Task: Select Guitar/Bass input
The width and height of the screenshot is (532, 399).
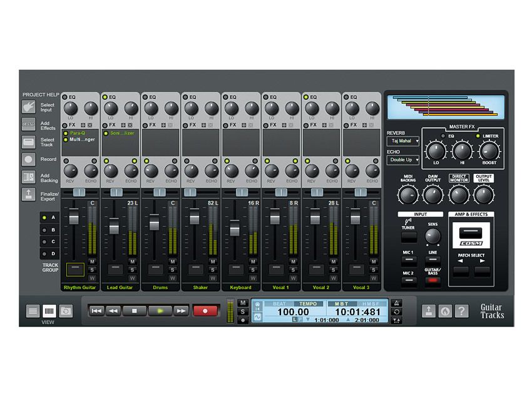Action: (432, 281)
